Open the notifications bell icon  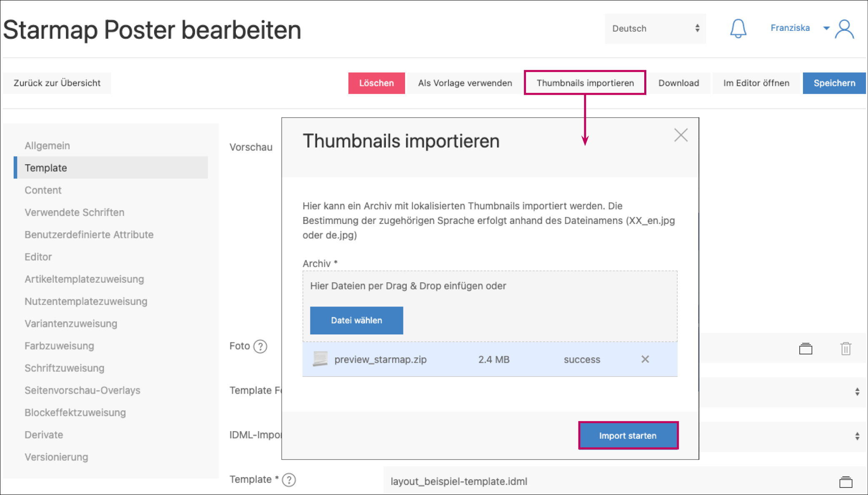(738, 29)
